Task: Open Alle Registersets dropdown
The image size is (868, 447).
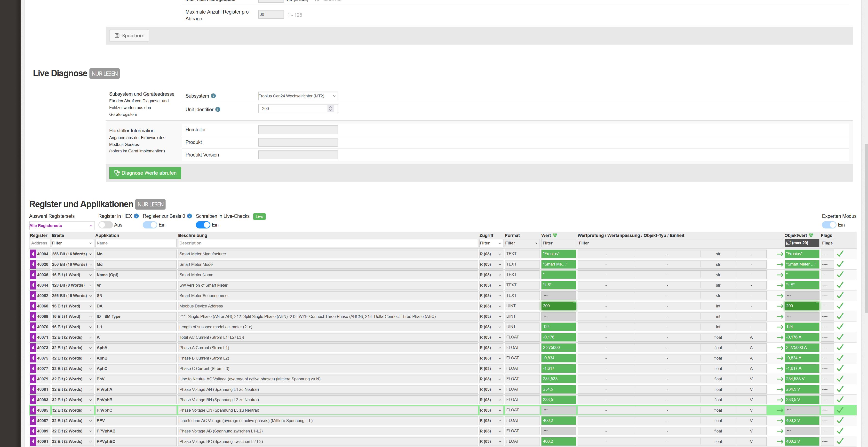Action: [x=61, y=226]
